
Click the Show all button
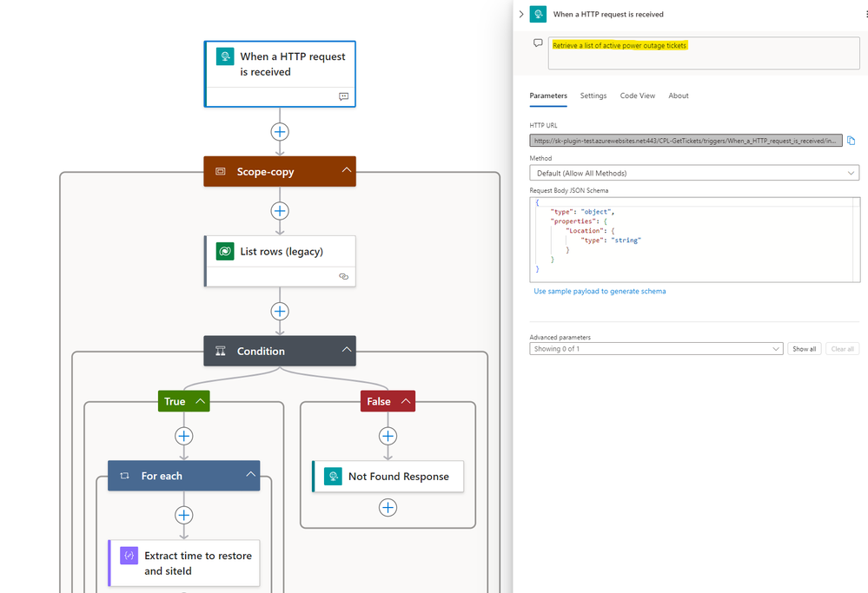[804, 348]
